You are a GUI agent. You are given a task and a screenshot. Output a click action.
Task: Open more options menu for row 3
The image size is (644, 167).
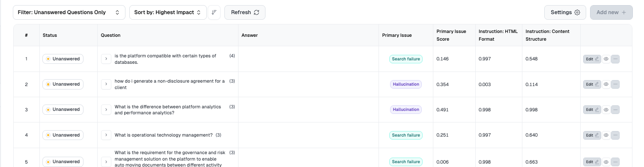click(x=615, y=110)
